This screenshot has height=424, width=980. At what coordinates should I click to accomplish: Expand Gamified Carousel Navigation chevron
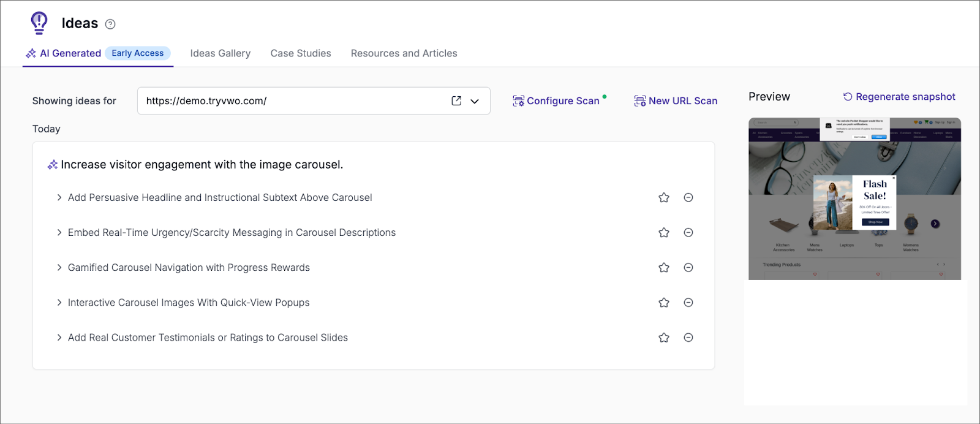pos(59,267)
